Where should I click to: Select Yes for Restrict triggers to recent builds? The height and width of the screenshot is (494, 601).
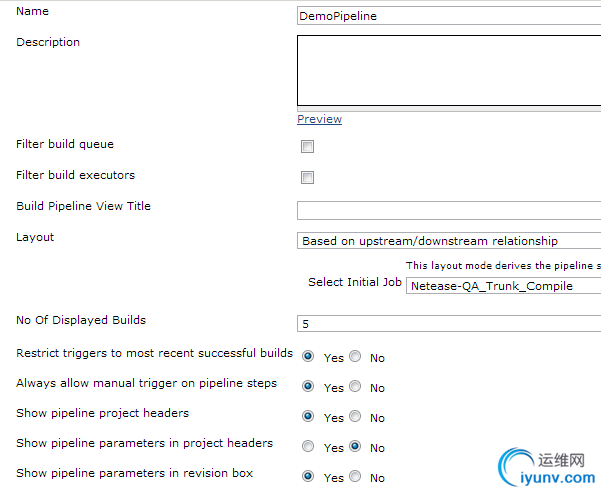(308, 356)
